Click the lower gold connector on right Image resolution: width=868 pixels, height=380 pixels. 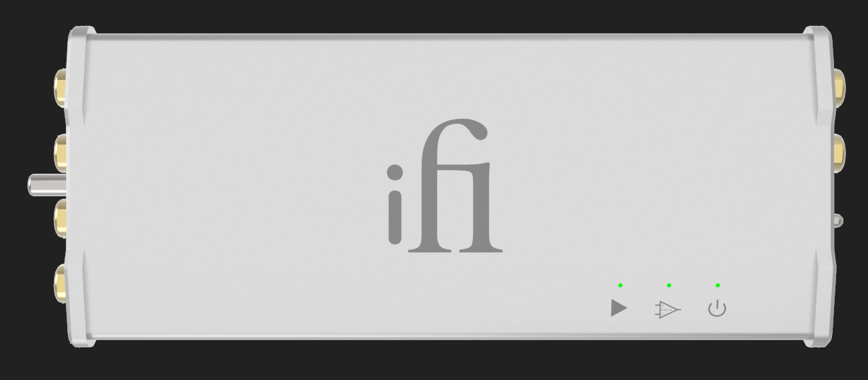(839, 150)
